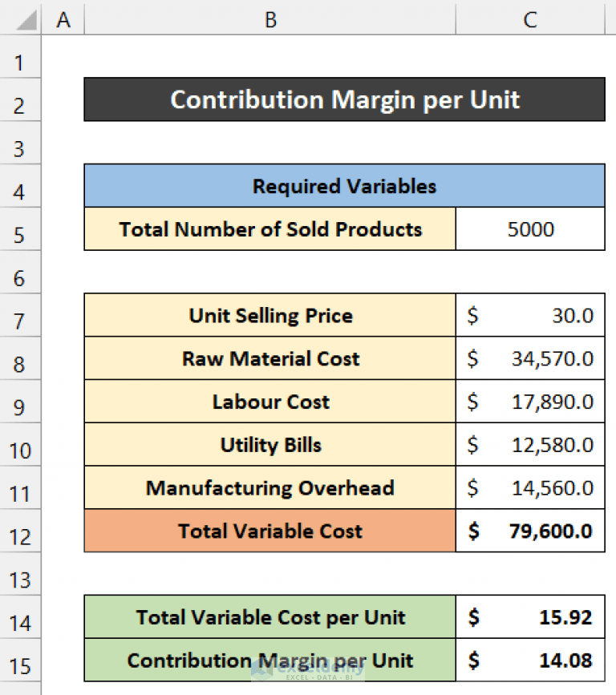This screenshot has width=616, height=695.
Task: Select the Labour Cost label cell
Action: coord(270,402)
